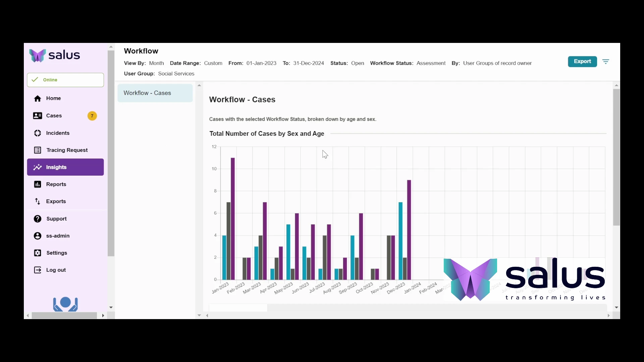Click the sidebar's horizontal scroll-right arrow

[x=103, y=315]
